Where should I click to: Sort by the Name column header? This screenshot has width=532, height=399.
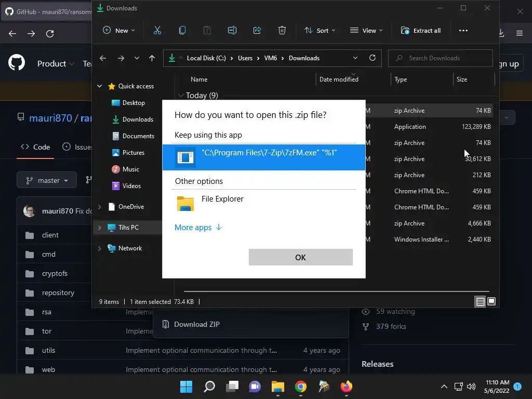(x=199, y=79)
